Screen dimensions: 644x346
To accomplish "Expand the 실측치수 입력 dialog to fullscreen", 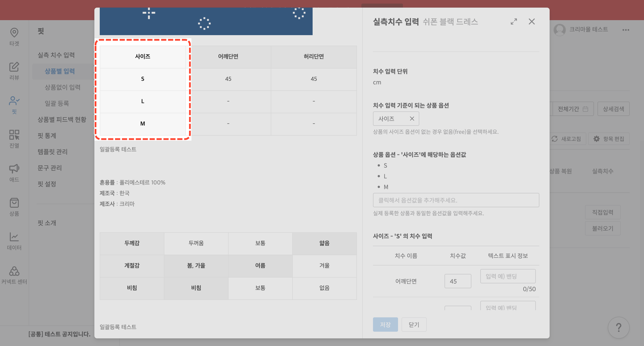I will (x=513, y=22).
